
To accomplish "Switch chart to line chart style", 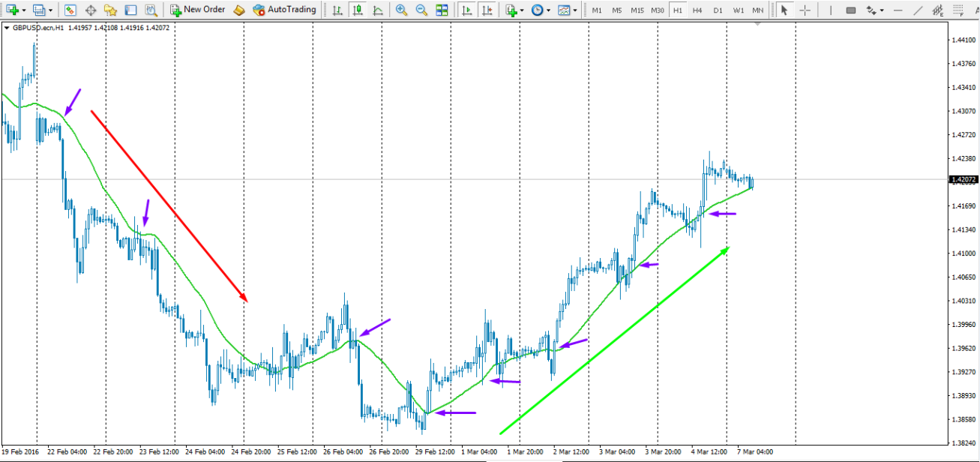I will pyautogui.click(x=377, y=10).
